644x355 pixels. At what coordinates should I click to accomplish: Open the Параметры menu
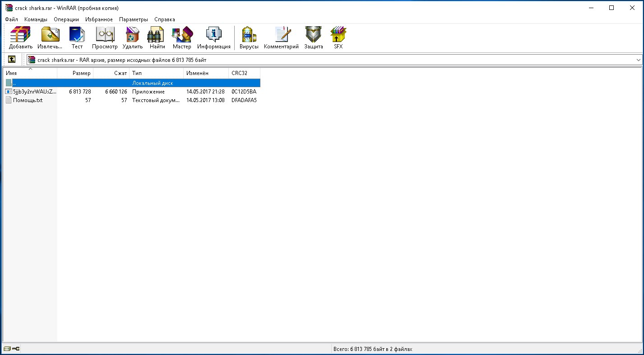tap(133, 19)
